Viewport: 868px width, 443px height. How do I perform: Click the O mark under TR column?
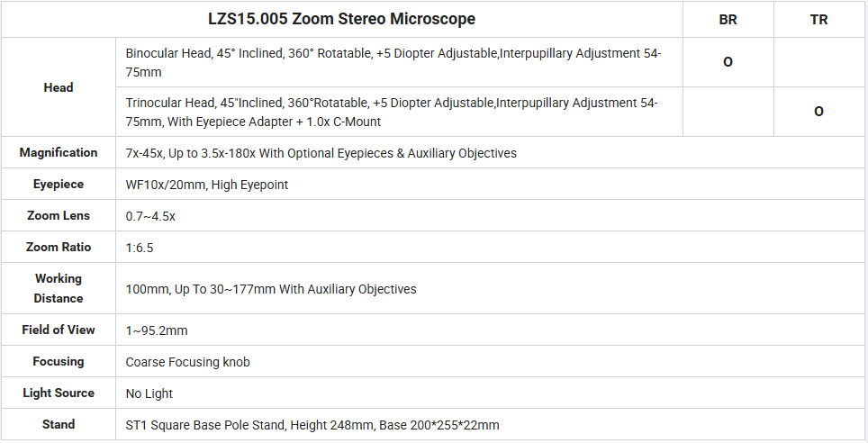click(818, 112)
